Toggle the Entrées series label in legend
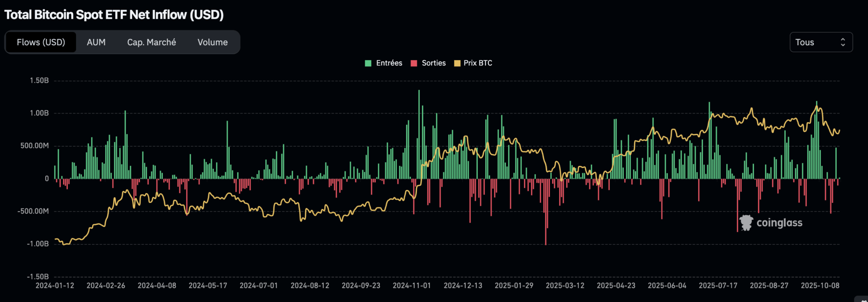This screenshot has width=868, height=302. pyautogui.click(x=389, y=63)
